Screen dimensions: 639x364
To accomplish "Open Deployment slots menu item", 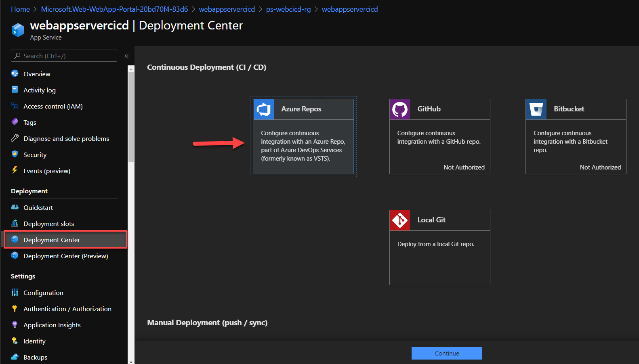I will (x=48, y=224).
